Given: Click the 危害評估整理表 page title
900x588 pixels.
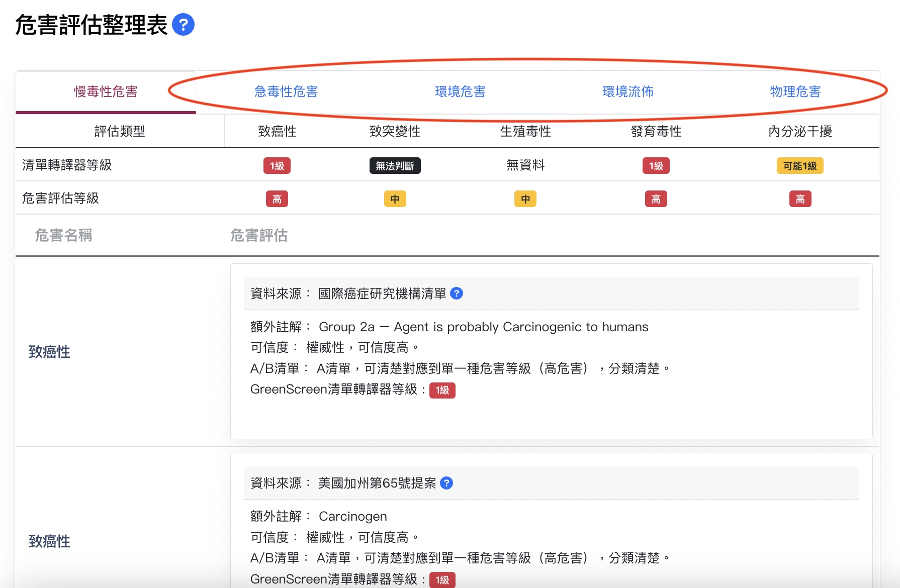Looking at the screenshot, I should (x=91, y=25).
